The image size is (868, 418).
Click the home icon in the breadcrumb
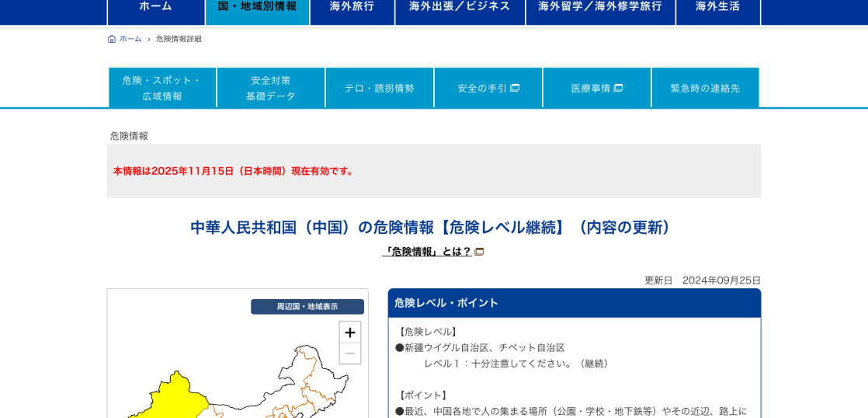(112, 39)
